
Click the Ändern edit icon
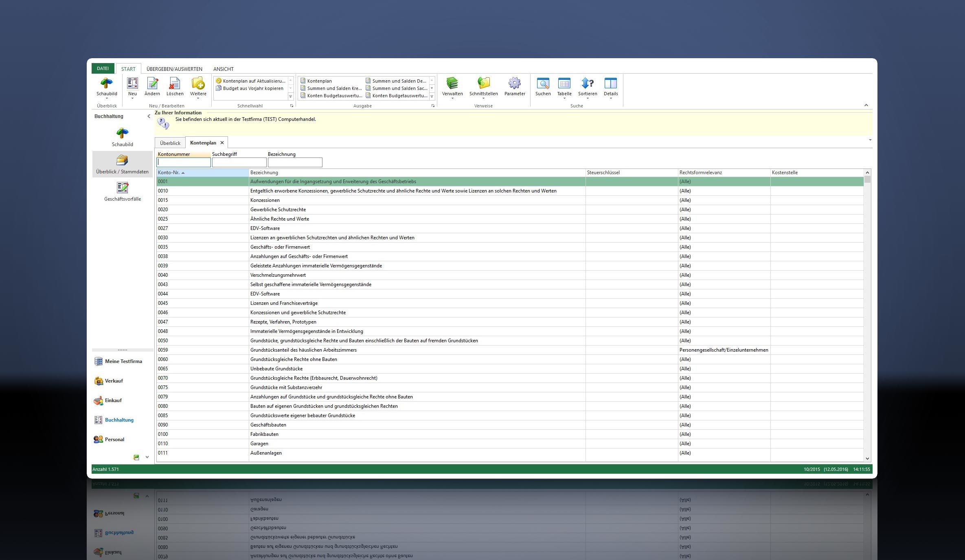point(152,83)
